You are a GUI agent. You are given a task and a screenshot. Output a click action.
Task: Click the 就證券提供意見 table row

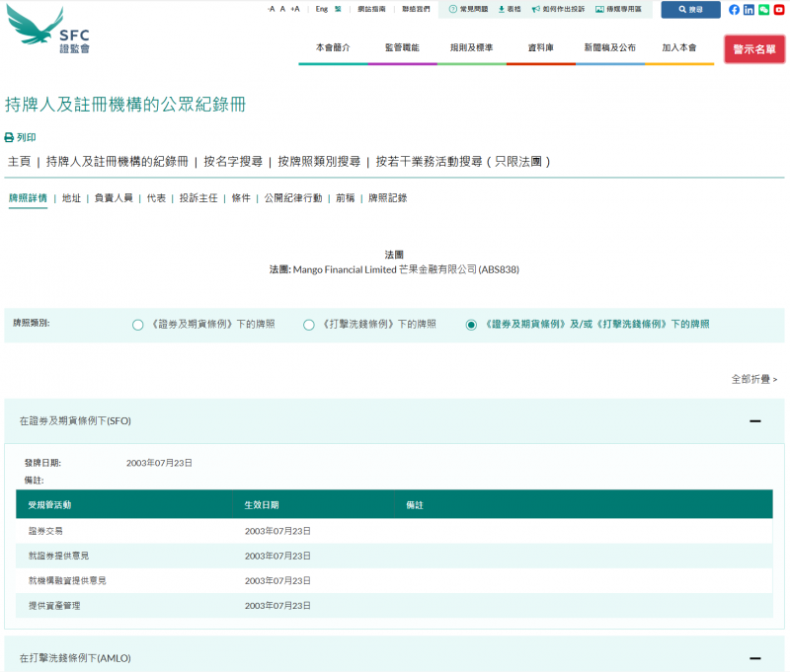click(x=394, y=556)
